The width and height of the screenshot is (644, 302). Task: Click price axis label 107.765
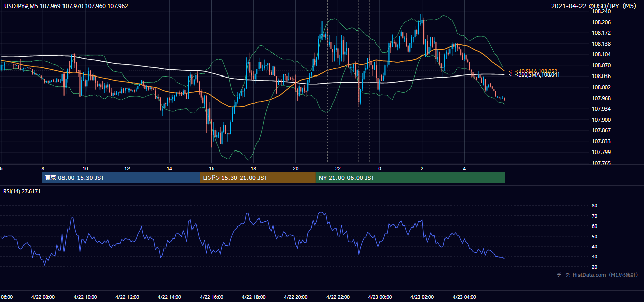pyautogui.click(x=601, y=163)
